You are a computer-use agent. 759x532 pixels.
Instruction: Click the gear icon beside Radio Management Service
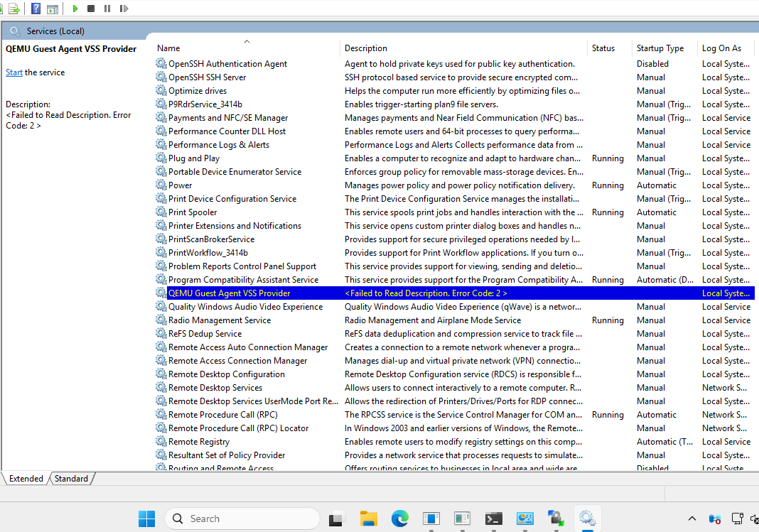pos(161,320)
